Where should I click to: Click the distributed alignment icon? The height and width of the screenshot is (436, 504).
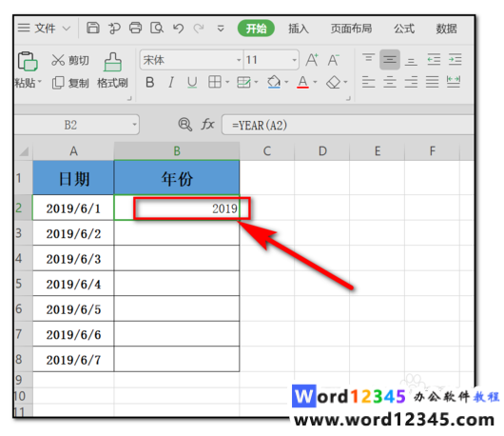click(454, 82)
